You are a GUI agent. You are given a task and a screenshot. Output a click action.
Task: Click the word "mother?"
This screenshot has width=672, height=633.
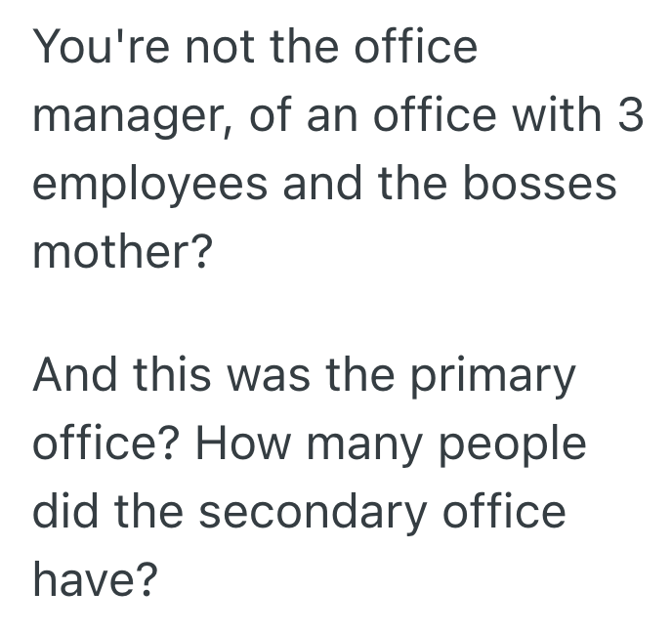pos(122,252)
